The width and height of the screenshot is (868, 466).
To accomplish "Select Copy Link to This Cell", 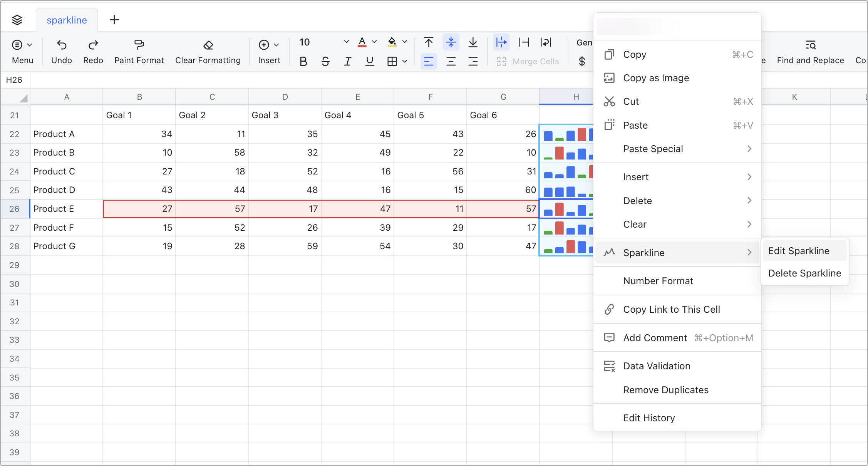I will tap(672, 309).
